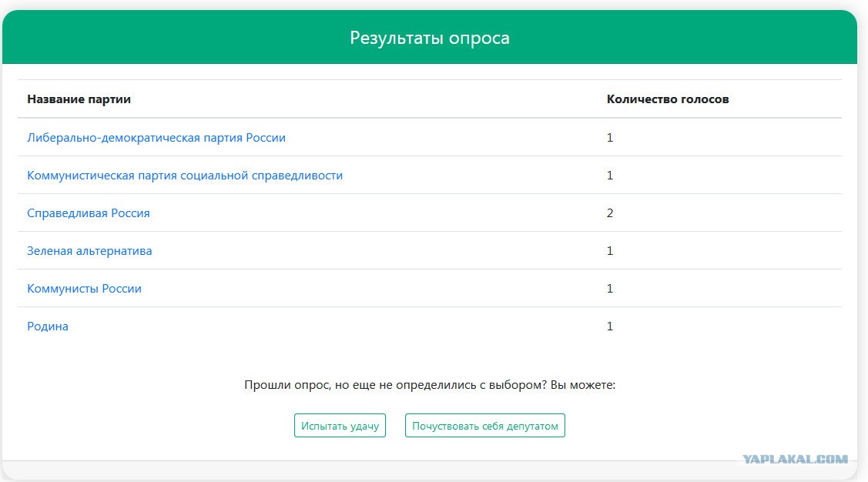The height and width of the screenshot is (482, 868).
Task: Select the Количество голосов column header
Action: click(668, 99)
